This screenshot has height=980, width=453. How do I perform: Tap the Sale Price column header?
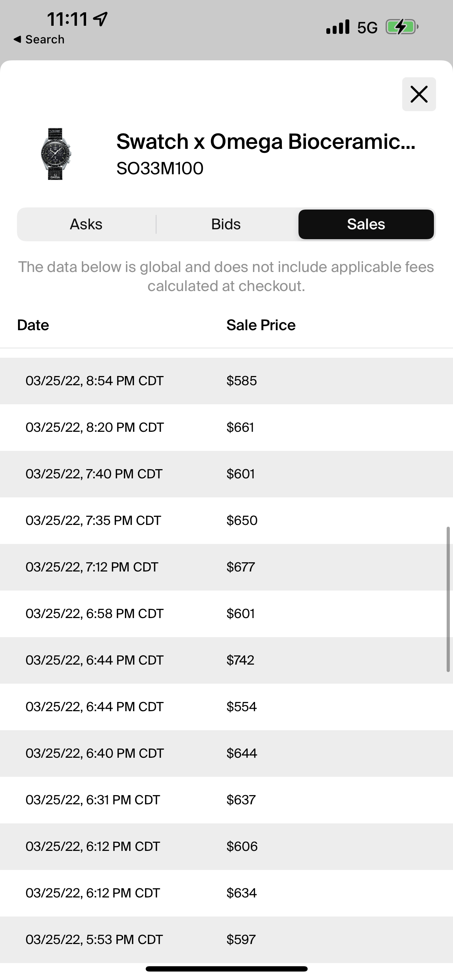click(261, 325)
